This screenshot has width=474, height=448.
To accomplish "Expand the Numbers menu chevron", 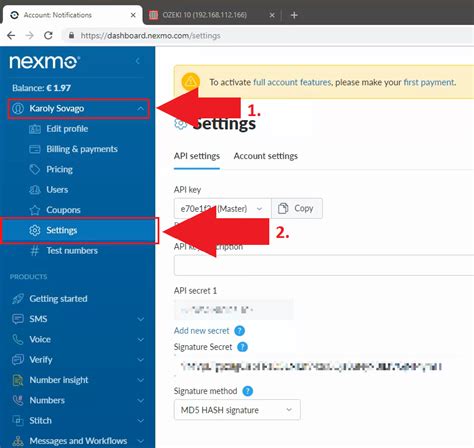I will pos(141,400).
